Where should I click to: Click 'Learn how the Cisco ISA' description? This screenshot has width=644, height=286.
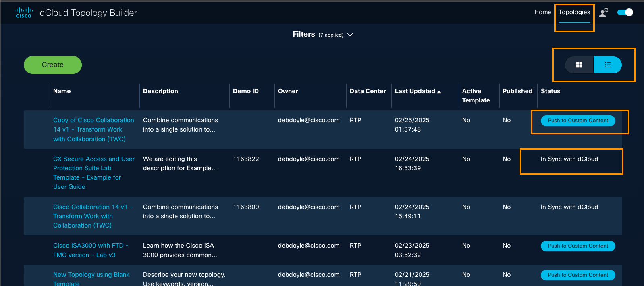point(180,250)
